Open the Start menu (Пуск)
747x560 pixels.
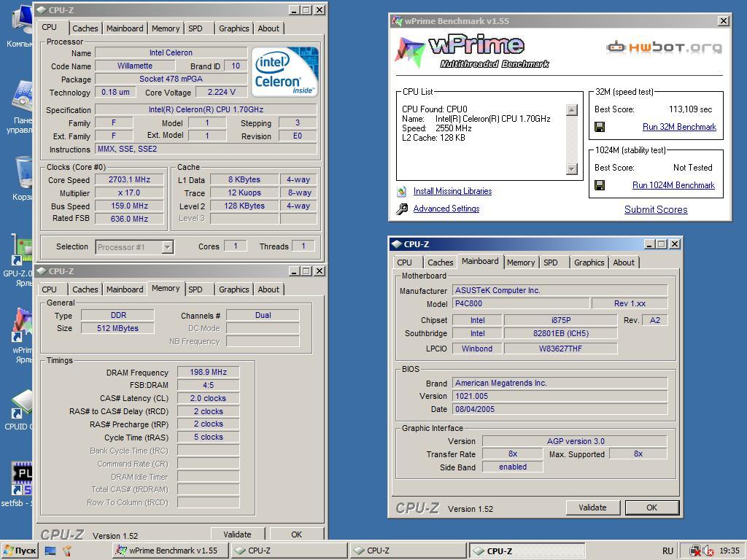20,551
